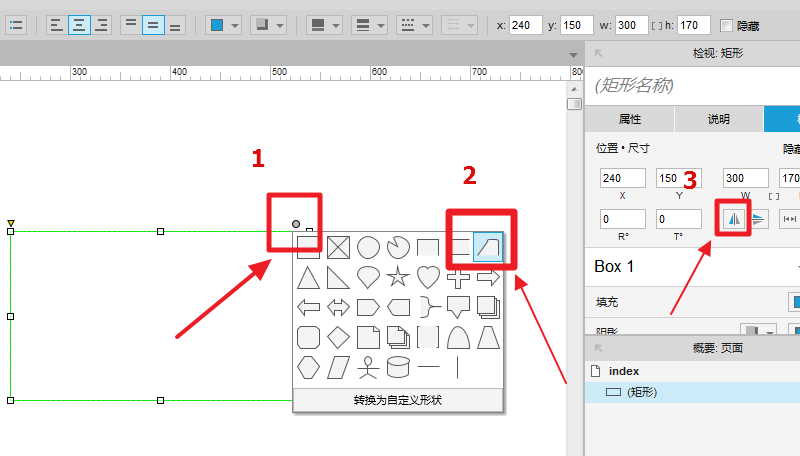Image resolution: width=800 pixels, height=456 pixels.
Task: Click 转换为自定义形状 button
Action: (397, 400)
